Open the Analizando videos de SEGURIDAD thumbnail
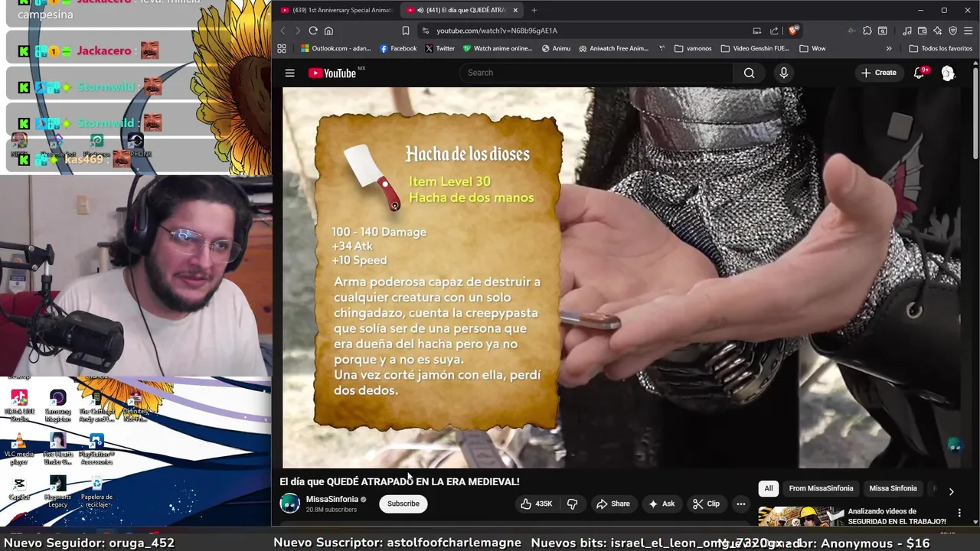 800,517
